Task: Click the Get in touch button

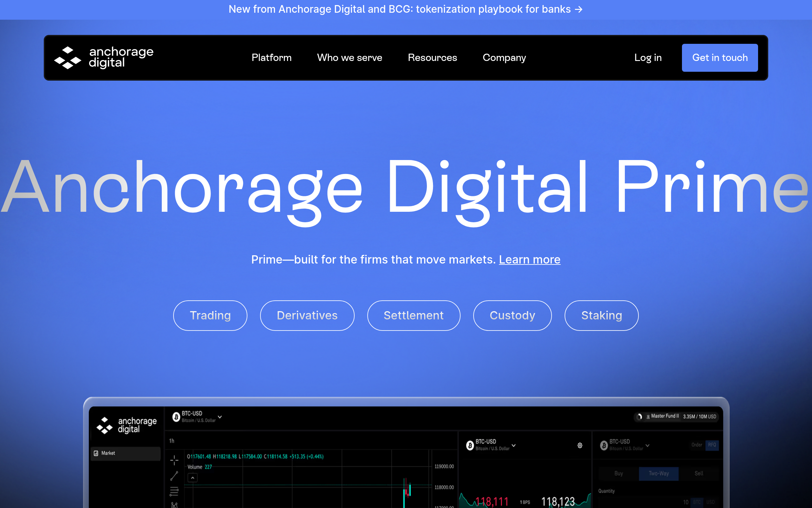Action: click(x=720, y=58)
